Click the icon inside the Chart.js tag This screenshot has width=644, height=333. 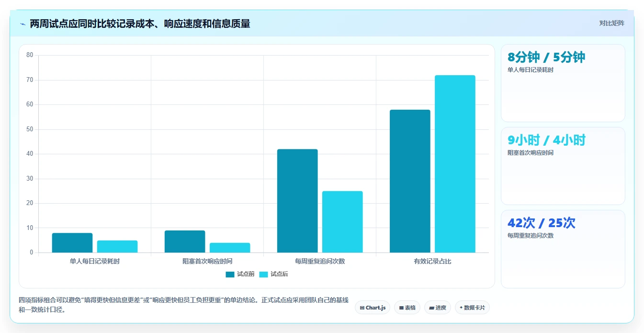(x=362, y=308)
